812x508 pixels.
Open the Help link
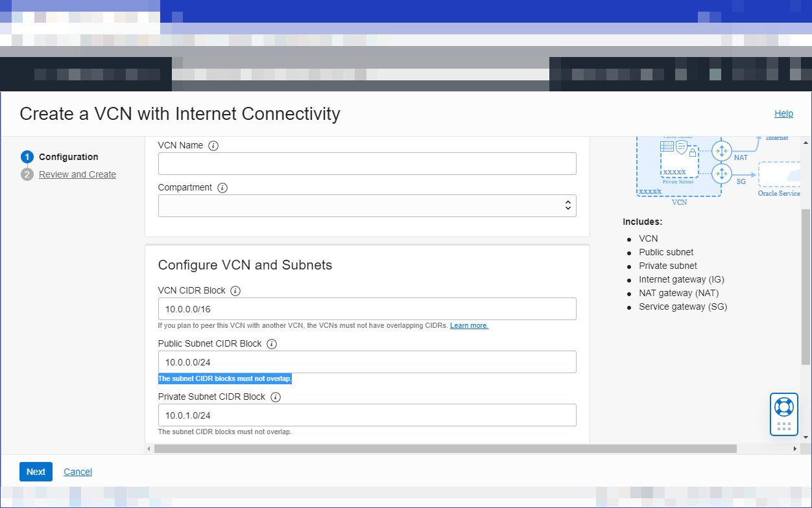pos(783,113)
